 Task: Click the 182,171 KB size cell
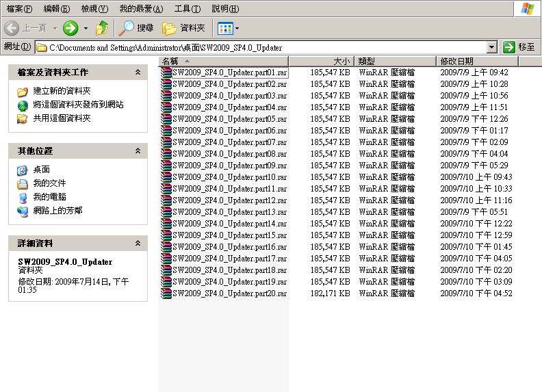330,293
